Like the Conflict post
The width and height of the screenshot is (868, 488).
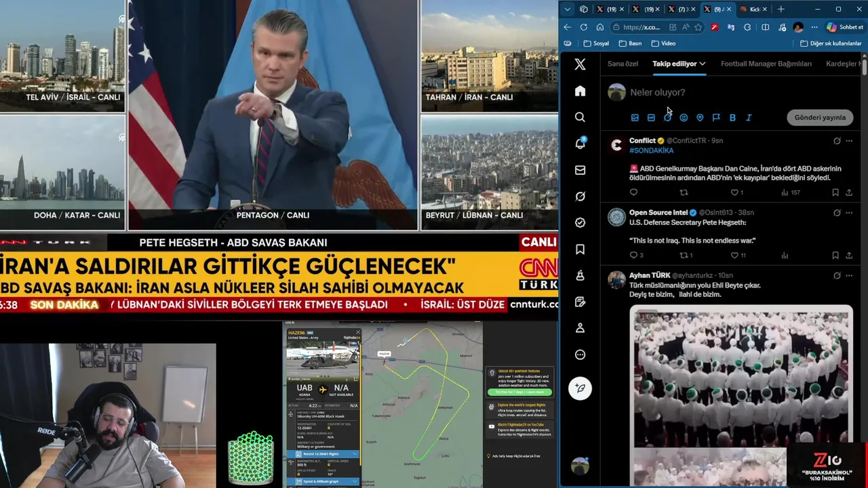pos(734,192)
